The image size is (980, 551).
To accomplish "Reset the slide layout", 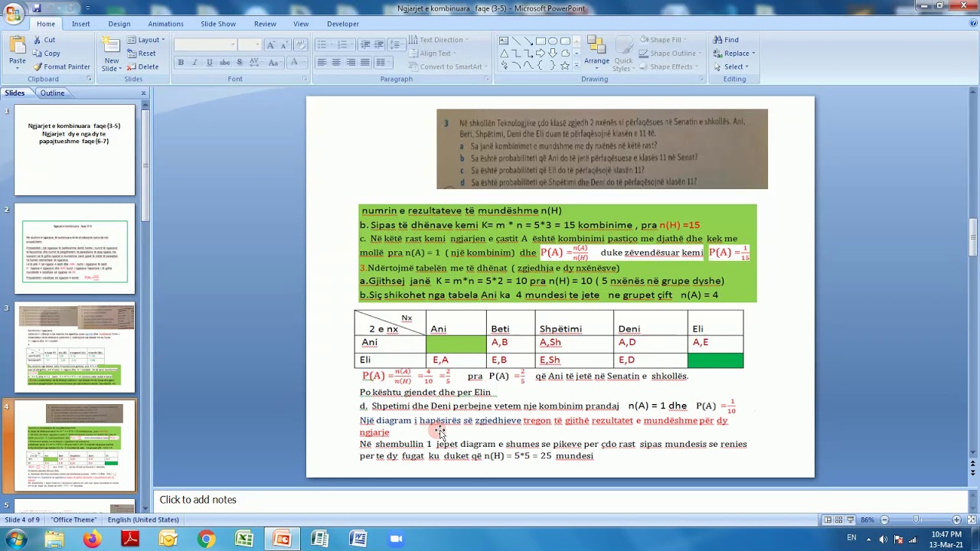I will (142, 54).
